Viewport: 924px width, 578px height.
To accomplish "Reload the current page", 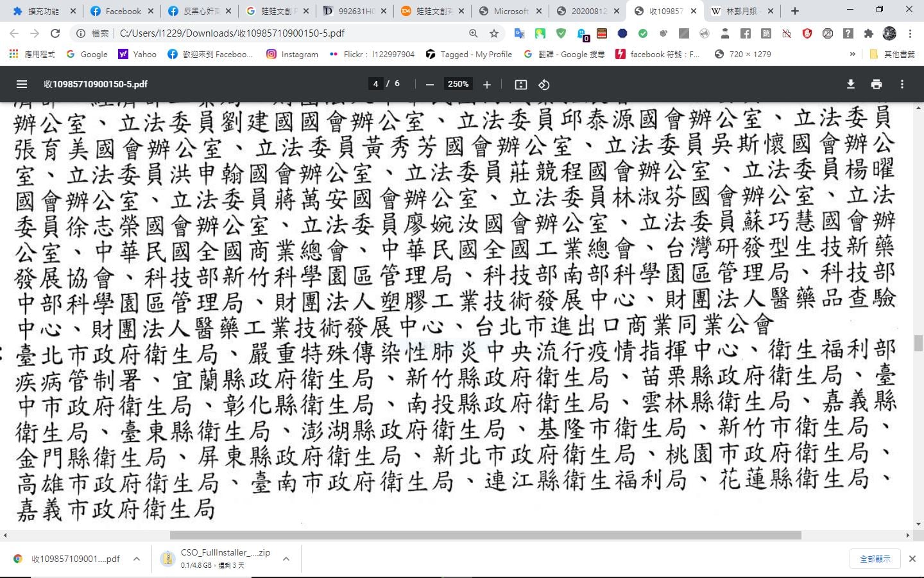I will click(55, 33).
